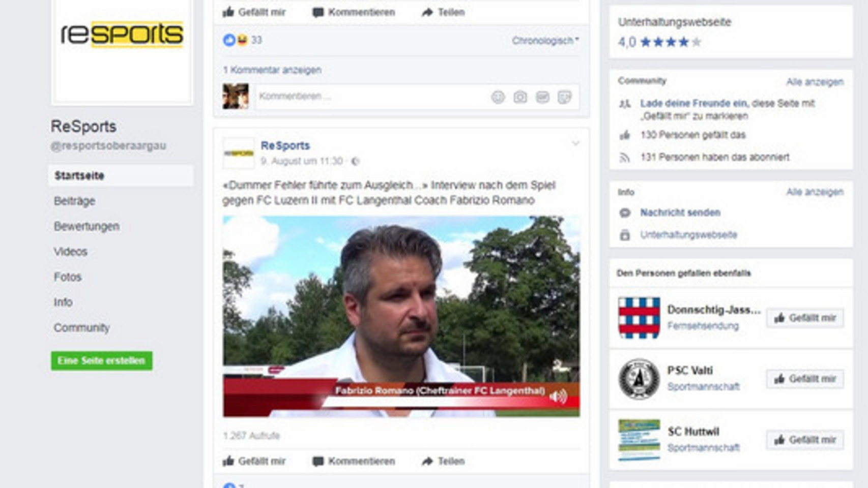This screenshot has height=488, width=868.
Task: Open the Donnschtig-Jass page name link
Action: (714, 310)
